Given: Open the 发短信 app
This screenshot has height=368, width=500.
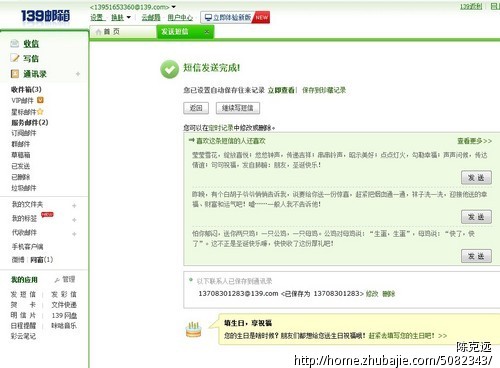Looking at the screenshot, I should pyautogui.click(x=23, y=294).
